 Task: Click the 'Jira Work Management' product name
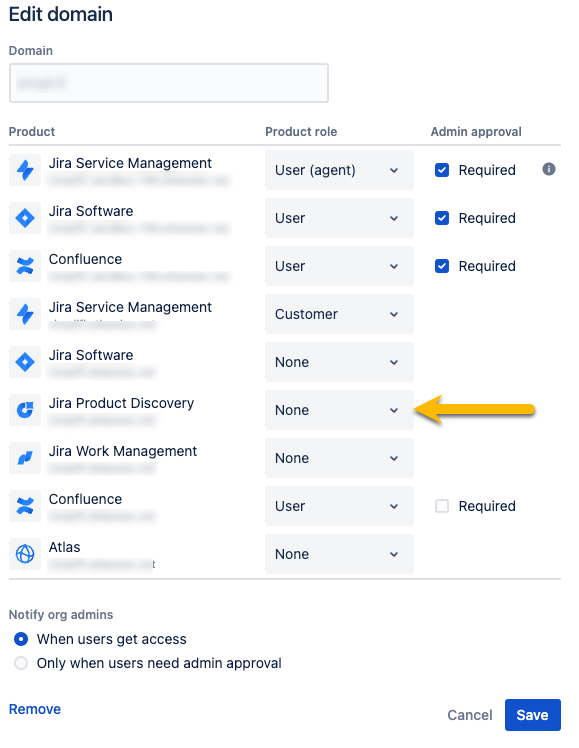123,451
